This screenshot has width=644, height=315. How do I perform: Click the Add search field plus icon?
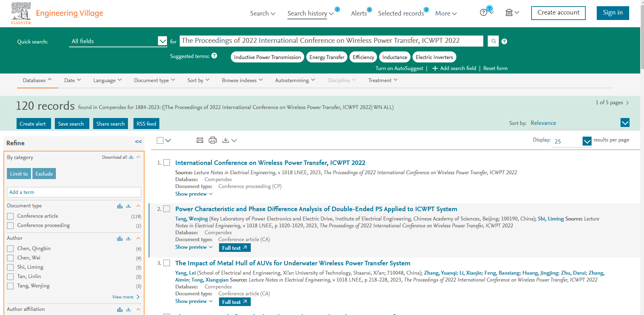[x=435, y=68]
